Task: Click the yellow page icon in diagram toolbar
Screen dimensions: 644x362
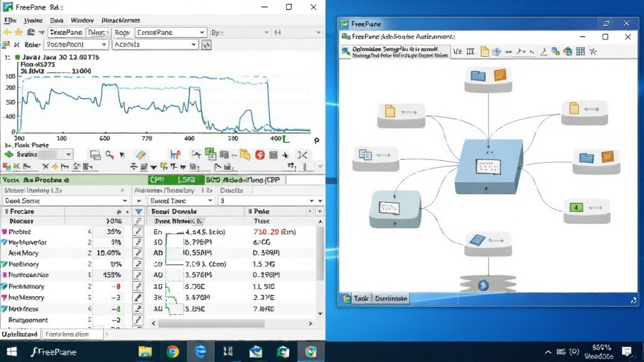Action: (485, 52)
